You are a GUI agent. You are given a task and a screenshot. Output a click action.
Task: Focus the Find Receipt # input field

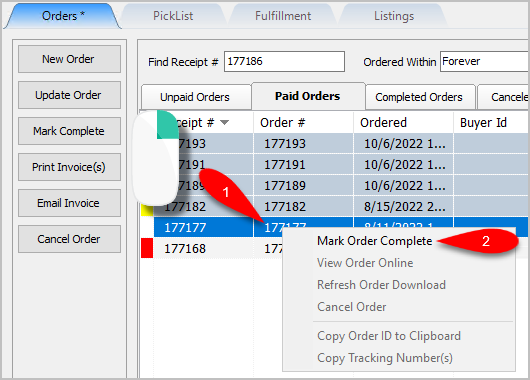click(284, 62)
